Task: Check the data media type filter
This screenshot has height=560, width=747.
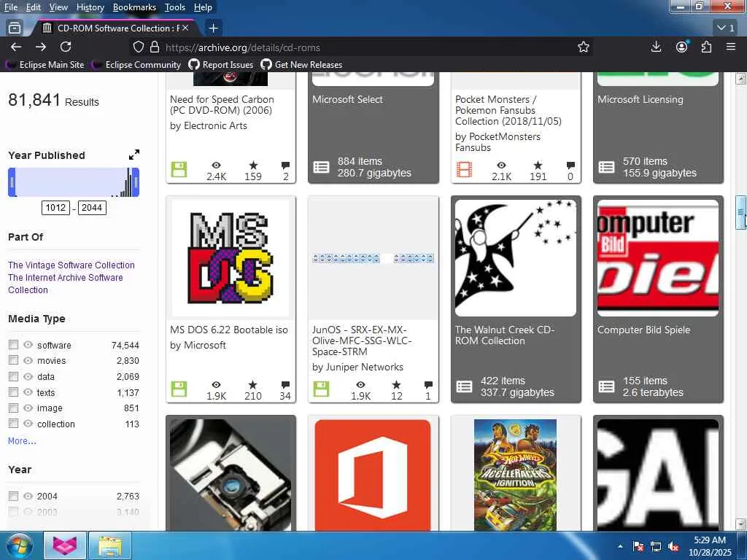Action: pyautogui.click(x=13, y=376)
